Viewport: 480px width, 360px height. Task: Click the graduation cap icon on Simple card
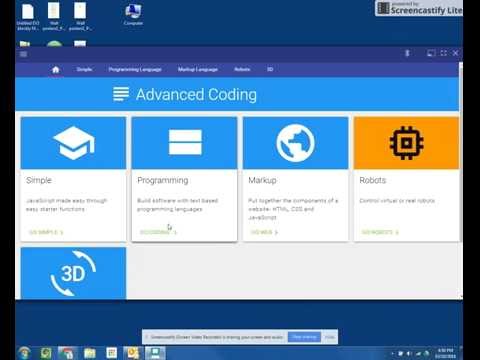pos(74,143)
